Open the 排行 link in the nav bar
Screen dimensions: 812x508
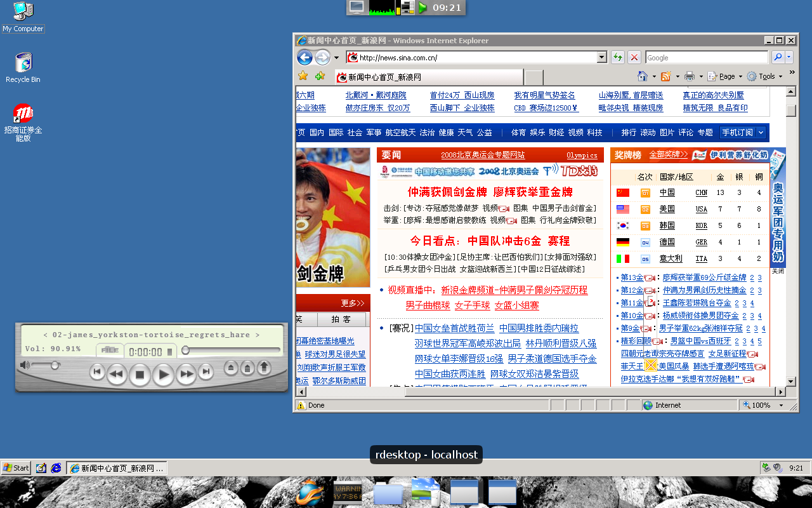(x=629, y=133)
